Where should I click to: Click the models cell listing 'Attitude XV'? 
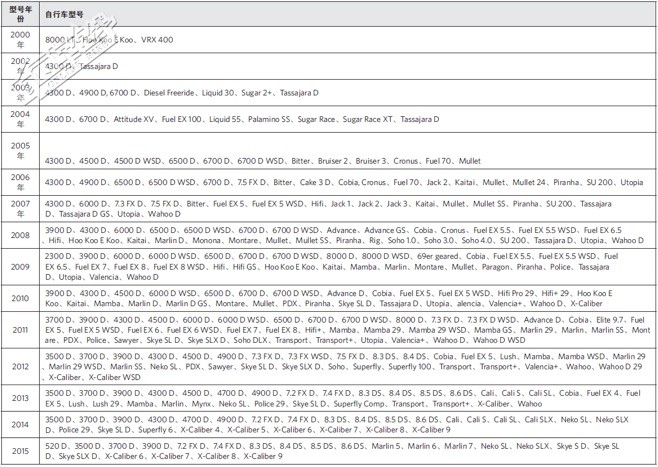coord(348,119)
